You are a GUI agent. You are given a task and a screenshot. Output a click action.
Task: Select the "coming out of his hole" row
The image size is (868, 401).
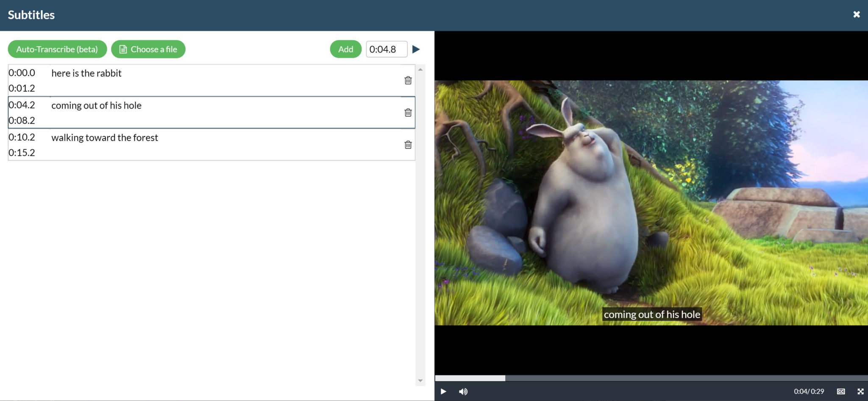(212, 113)
